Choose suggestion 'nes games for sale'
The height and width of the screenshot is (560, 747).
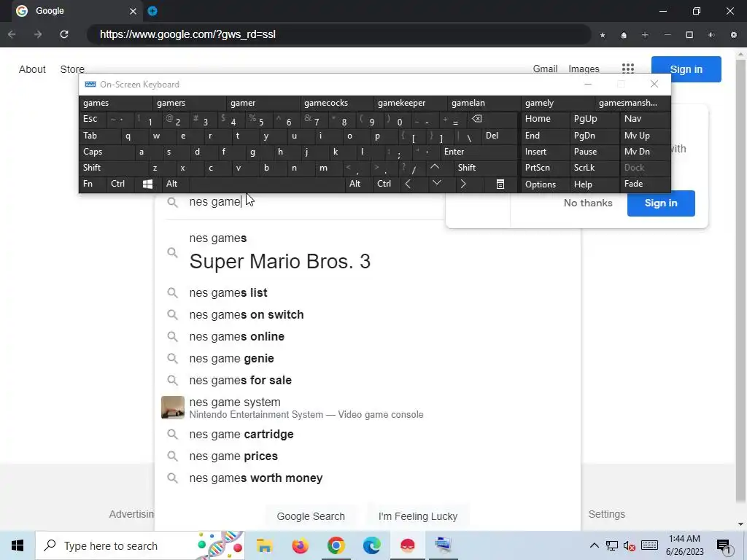[x=240, y=380]
